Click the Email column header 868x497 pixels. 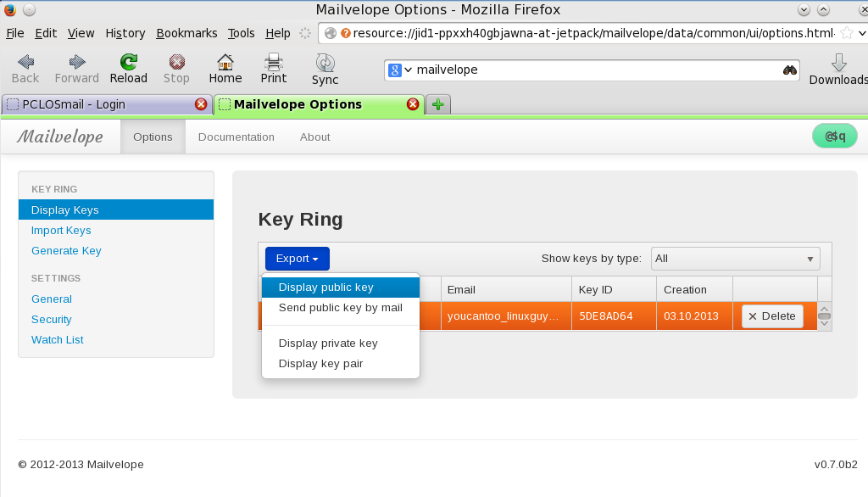coord(506,290)
